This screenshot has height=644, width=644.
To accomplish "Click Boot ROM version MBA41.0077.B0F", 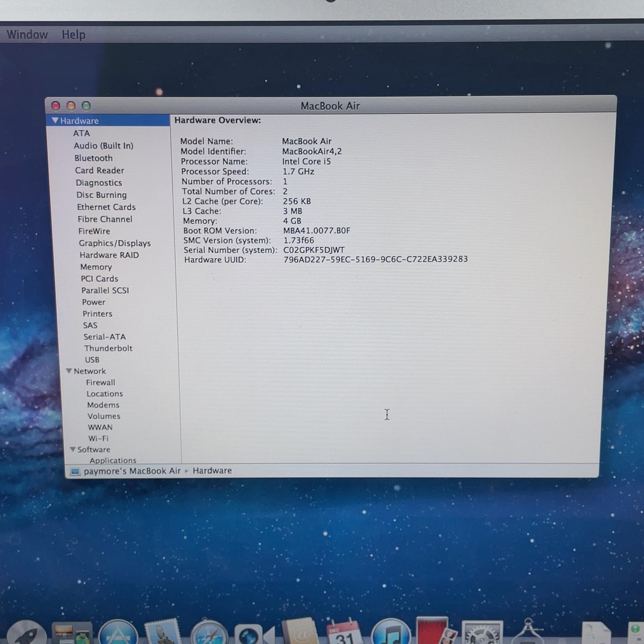I will 317,231.
